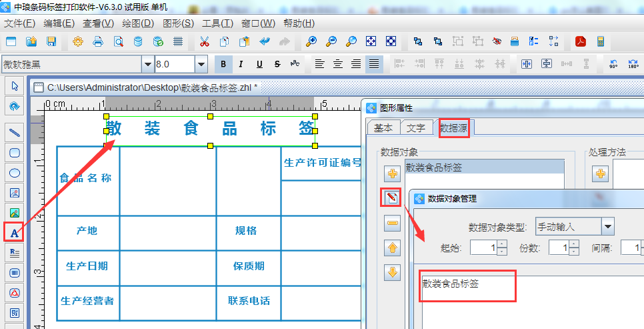Click the Copy icon
Viewport: 644px width, 329px height.
224,41
